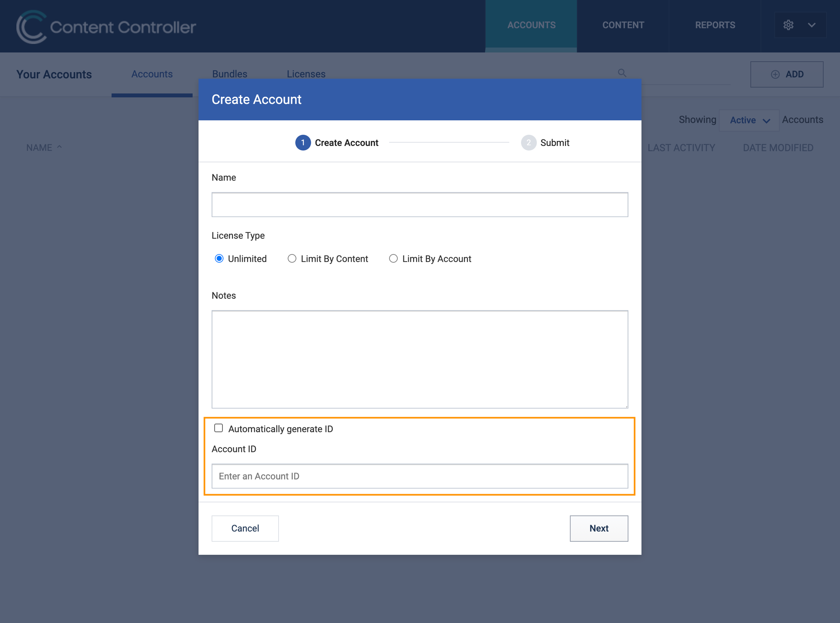The width and height of the screenshot is (840, 623).
Task: Open the ACCOUNTS top navigation tab
Action: coord(531,25)
